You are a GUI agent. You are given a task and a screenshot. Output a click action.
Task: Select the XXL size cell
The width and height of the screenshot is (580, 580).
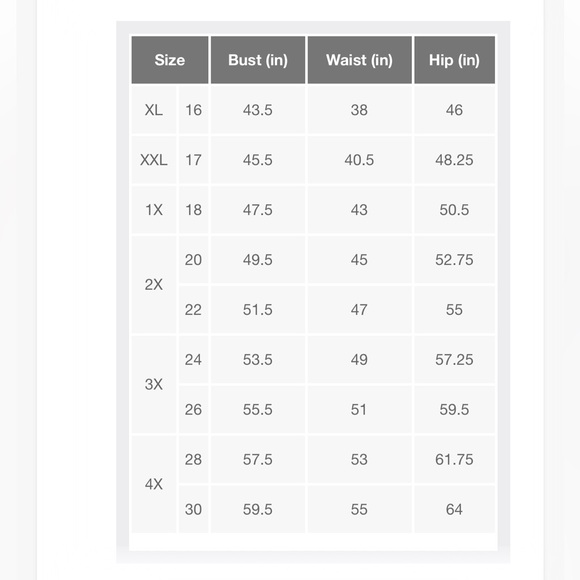154,160
